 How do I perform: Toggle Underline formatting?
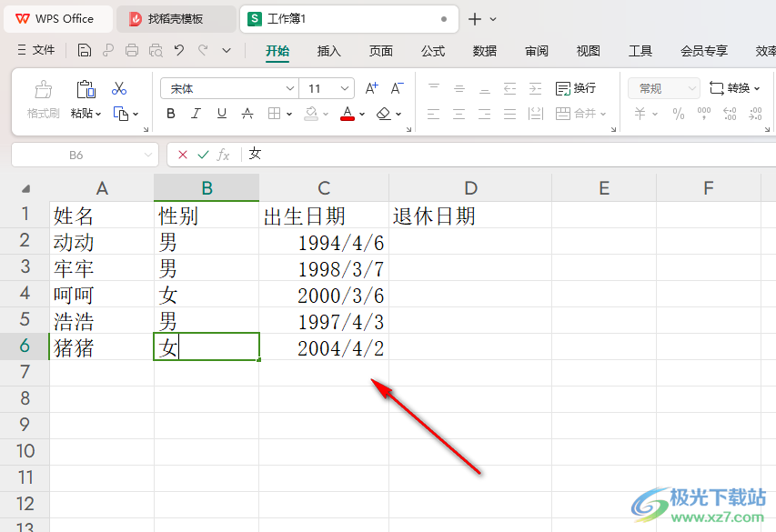[222, 114]
